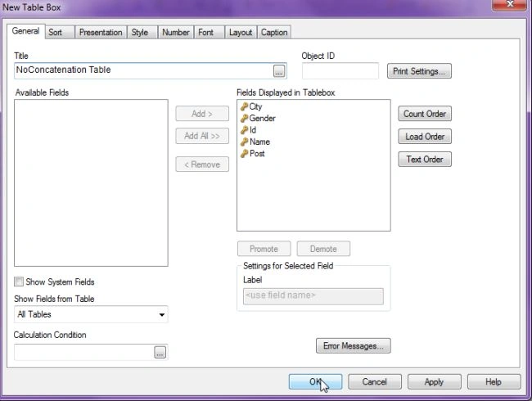Select the Name field key icon
Image resolution: width=532 pixels, height=401 pixels.
tap(244, 142)
